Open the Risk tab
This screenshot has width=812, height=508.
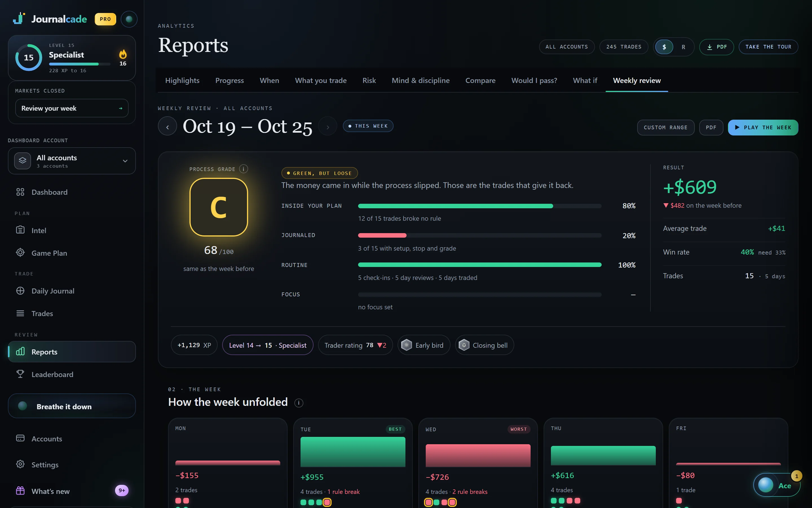[369, 81]
